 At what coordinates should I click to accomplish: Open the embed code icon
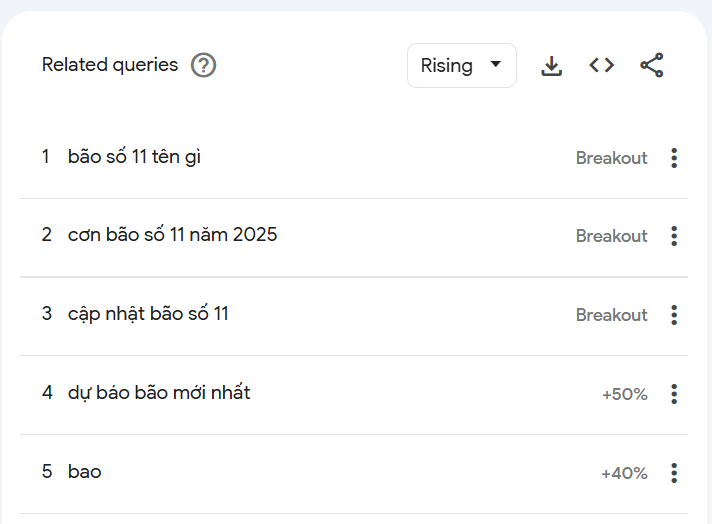click(x=601, y=66)
